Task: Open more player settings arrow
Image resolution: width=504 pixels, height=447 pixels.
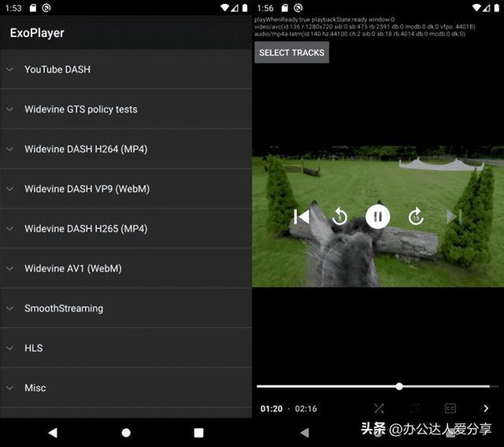Action: click(x=486, y=408)
